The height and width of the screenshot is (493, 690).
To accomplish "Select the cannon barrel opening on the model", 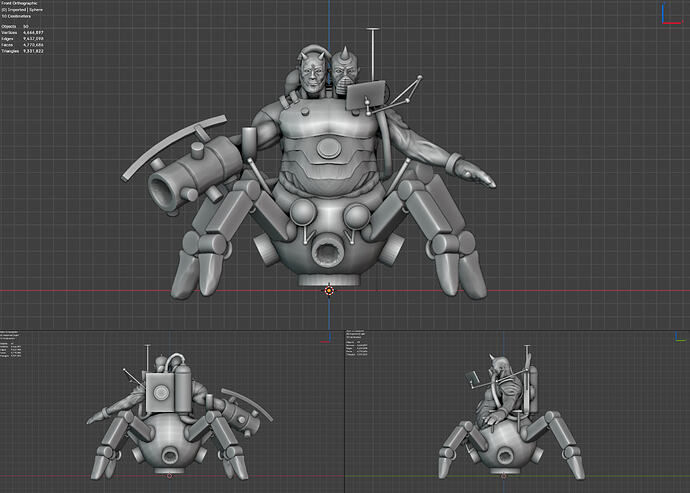I will pyautogui.click(x=165, y=187).
